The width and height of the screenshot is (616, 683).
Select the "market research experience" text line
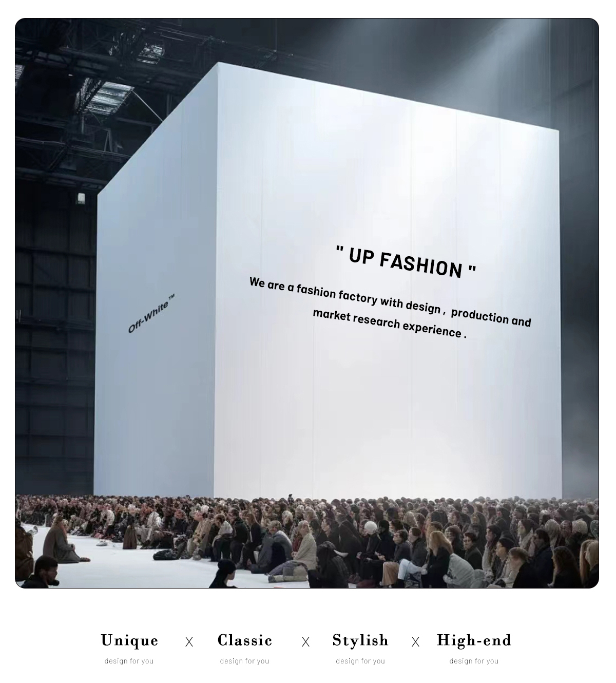tap(390, 324)
